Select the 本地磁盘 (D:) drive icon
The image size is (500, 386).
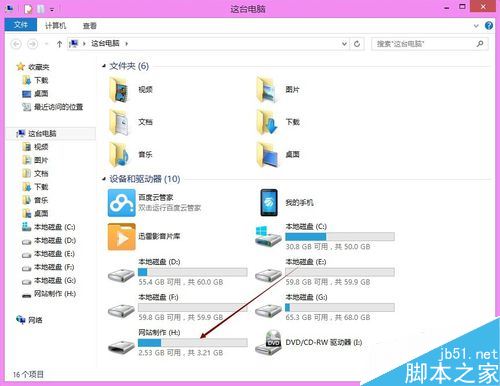[x=121, y=275]
